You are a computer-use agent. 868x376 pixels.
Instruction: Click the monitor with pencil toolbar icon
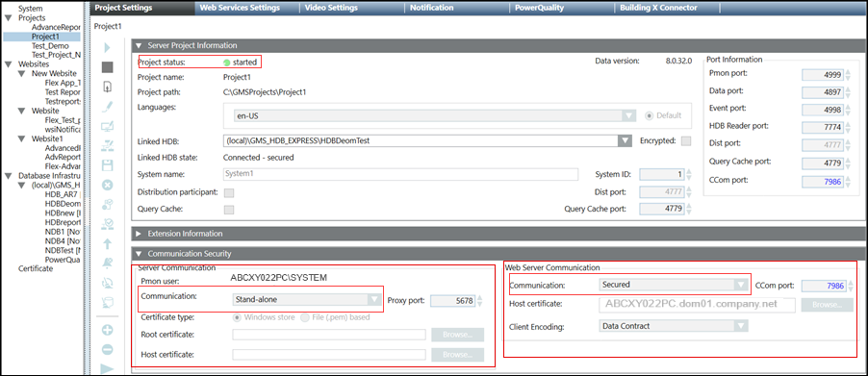click(108, 127)
